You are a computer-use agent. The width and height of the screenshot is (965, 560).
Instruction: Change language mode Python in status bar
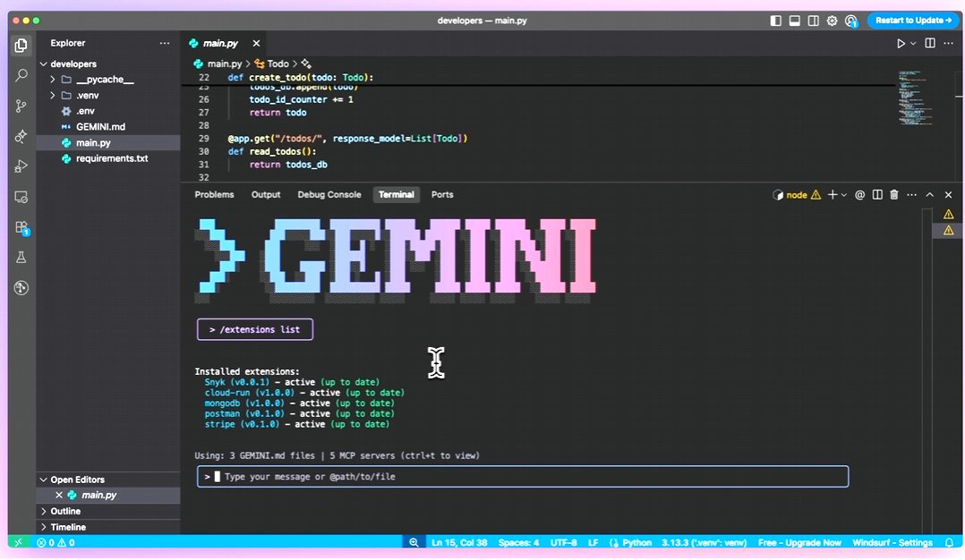(637, 543)
